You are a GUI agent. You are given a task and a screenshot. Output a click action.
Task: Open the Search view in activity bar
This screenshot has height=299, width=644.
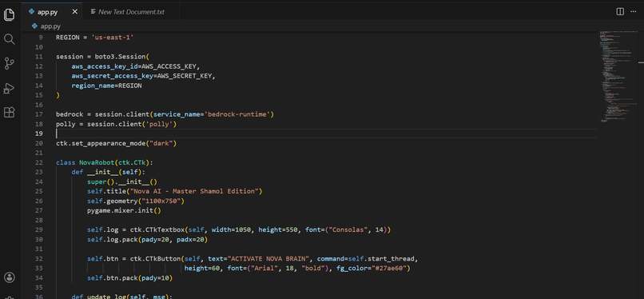[x=10, y=39]
